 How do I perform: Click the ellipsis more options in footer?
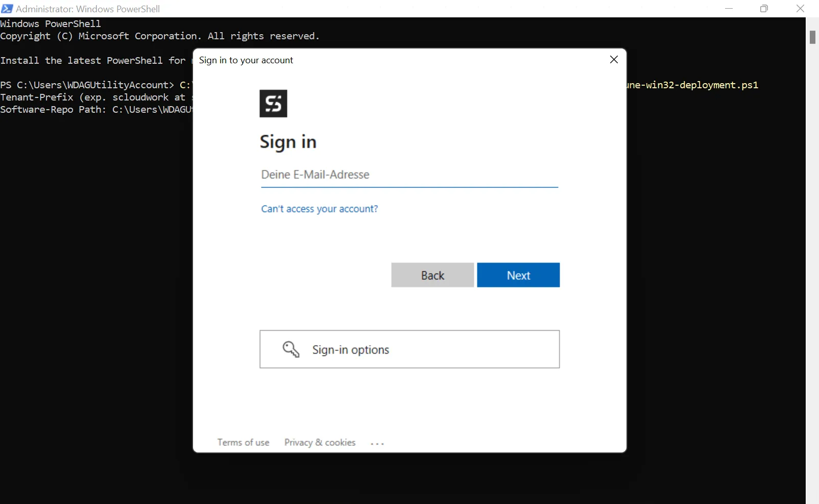pos(377,443)
